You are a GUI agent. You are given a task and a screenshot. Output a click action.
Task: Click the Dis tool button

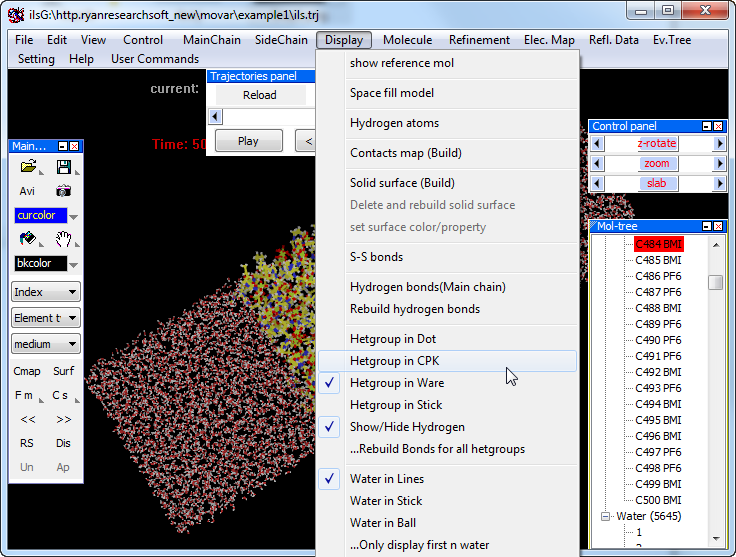coord(63,443)
